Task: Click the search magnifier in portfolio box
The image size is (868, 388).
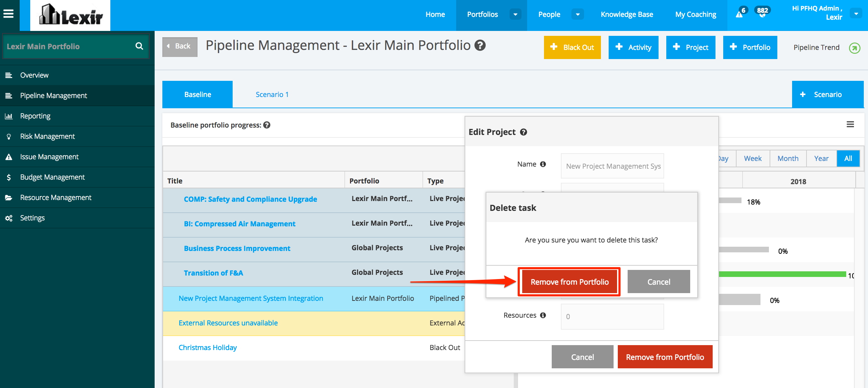Action: click(139, 46)
